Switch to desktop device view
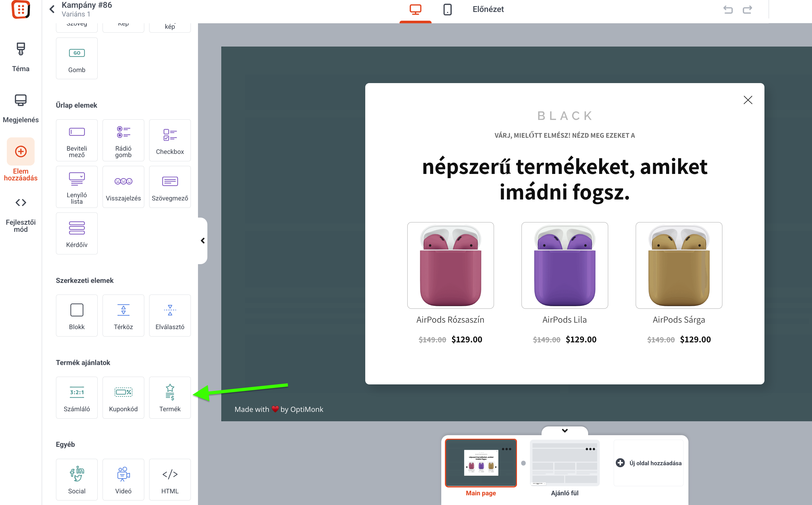 coord(415,10)
